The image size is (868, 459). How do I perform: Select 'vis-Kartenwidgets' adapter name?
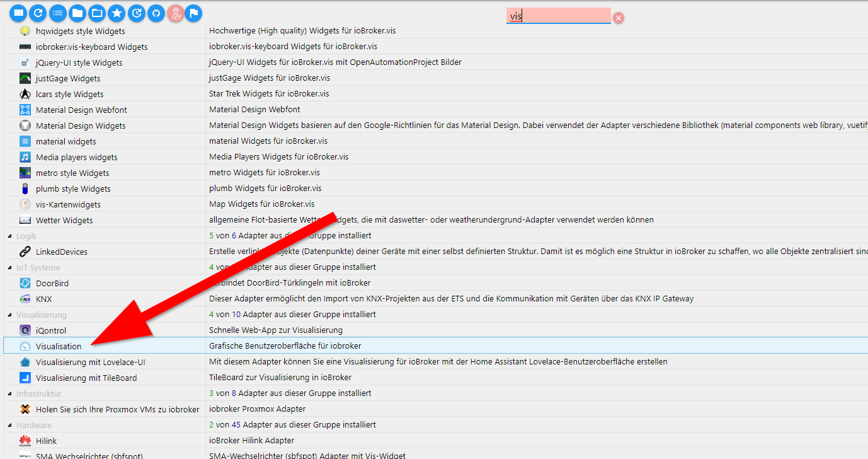(68, 204)
